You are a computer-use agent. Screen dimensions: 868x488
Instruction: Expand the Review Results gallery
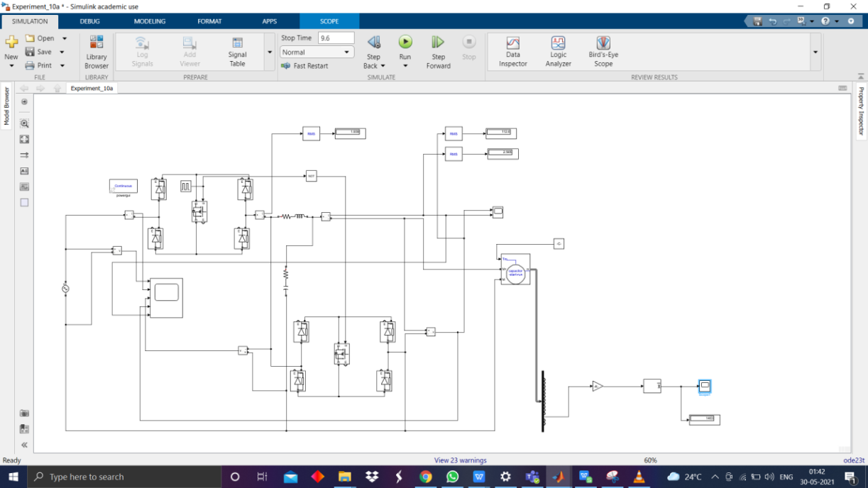[815, 52]
